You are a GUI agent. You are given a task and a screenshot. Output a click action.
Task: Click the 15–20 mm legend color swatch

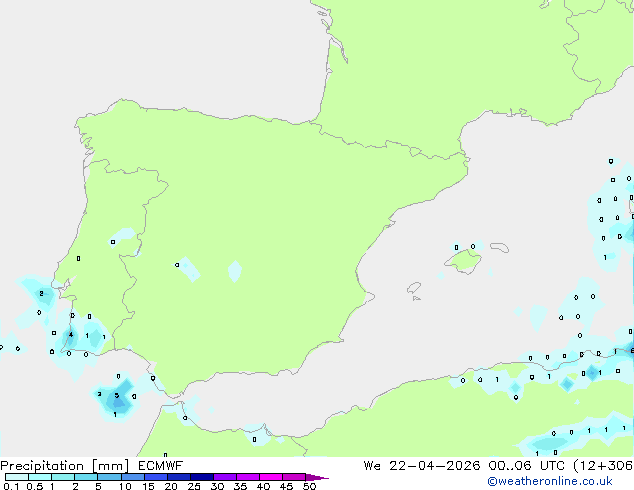(155, 477)
